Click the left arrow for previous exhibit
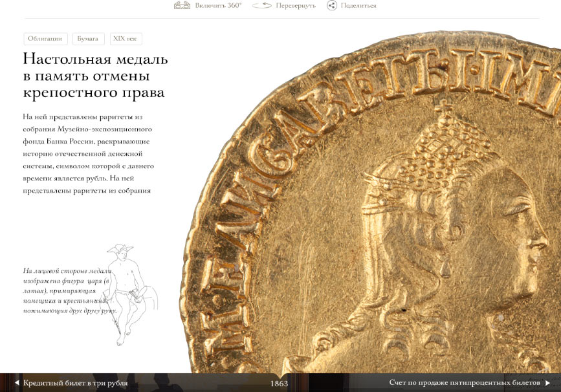 point(17,383)
